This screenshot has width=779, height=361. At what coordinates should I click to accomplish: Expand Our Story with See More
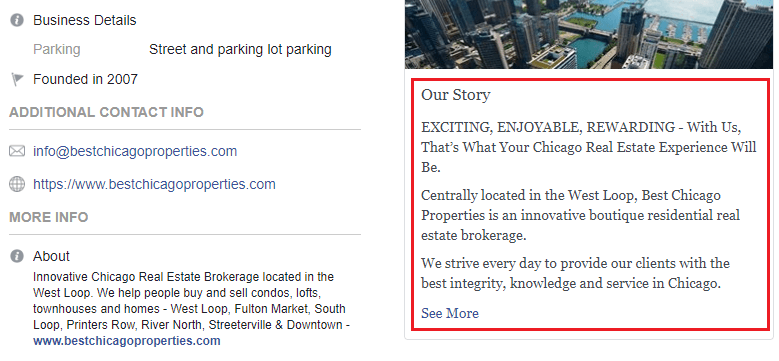pos(450,313)
